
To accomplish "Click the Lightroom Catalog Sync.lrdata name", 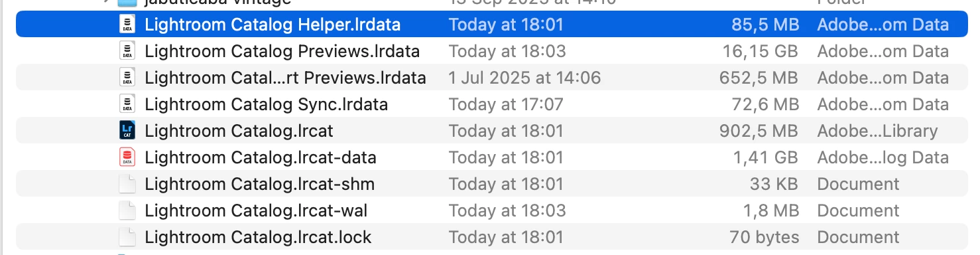I will 267,104.
